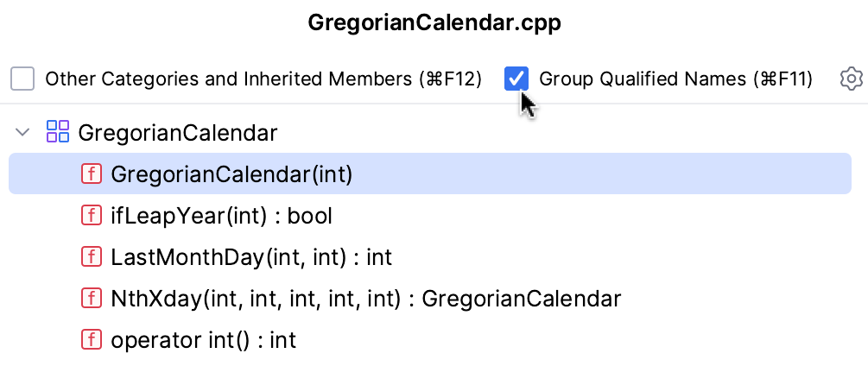Viewport: 868px width, 366px height.
Task: Click the GregorianCalendar.cpp popup title
Action: pyautogui.click(x=434, y=23)
